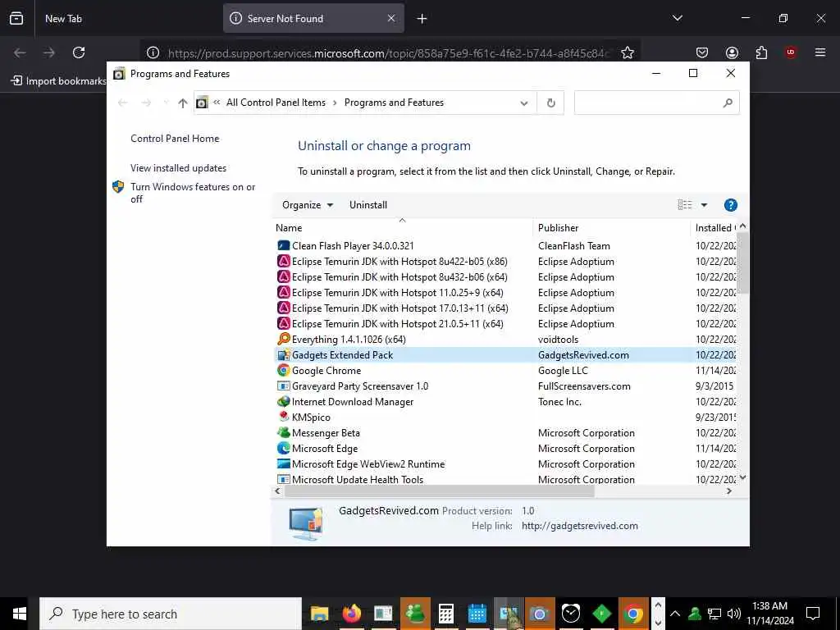This screenshot has width=840, height=630.
Task: Select Microsoft Update Health Tools row
Action: [x=506, y=479]
